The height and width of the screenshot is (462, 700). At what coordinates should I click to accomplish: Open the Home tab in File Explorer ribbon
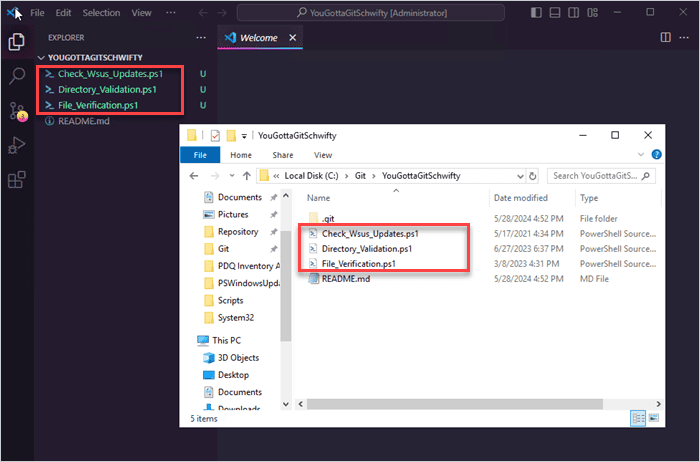click(241, 155)
